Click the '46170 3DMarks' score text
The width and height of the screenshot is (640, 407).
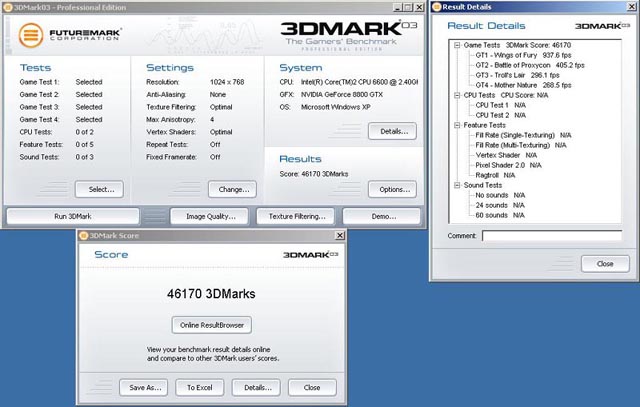click(211, 294)
